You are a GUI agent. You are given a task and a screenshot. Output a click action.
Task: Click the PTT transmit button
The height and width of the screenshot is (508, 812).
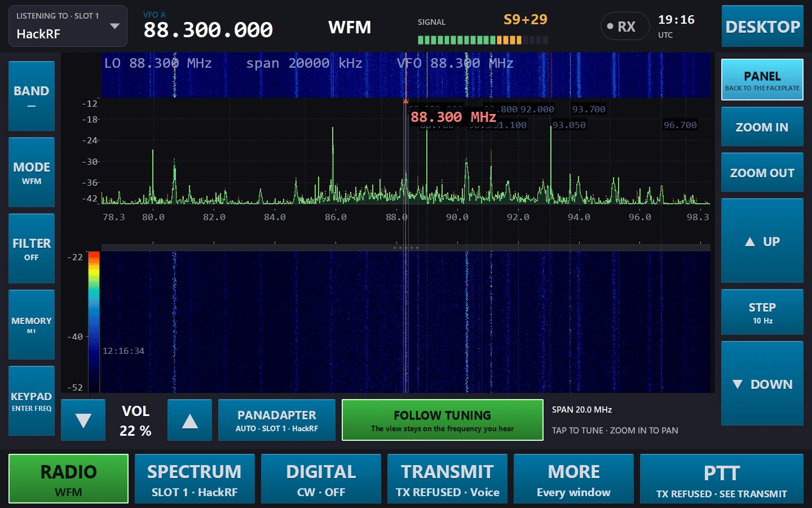pyautogui.click(x=722, y=479)
